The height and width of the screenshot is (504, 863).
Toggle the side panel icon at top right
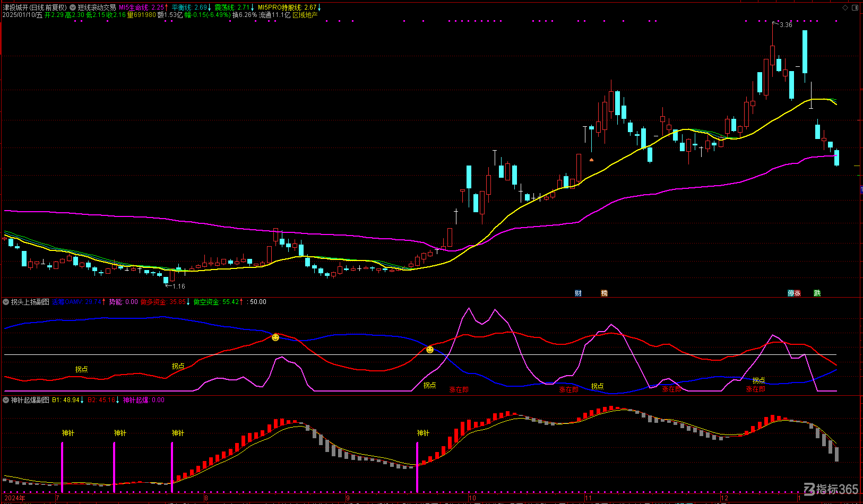click(x=855, y=7)
